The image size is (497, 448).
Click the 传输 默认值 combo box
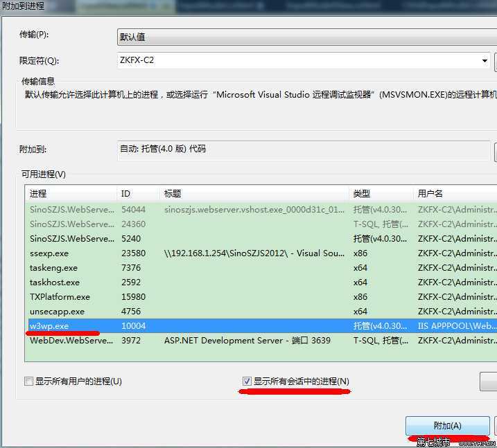pyautogui.click(x=307, y=37)
